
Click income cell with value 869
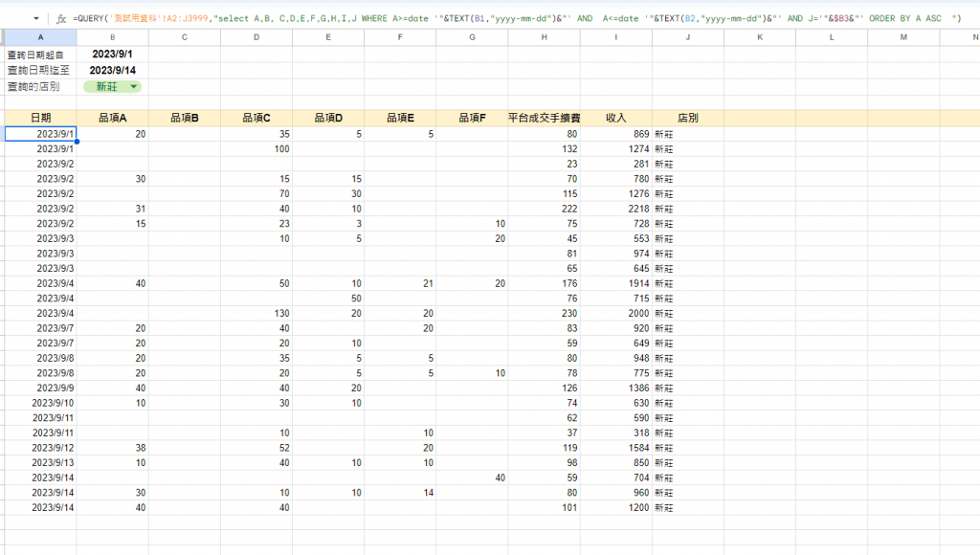615,134
